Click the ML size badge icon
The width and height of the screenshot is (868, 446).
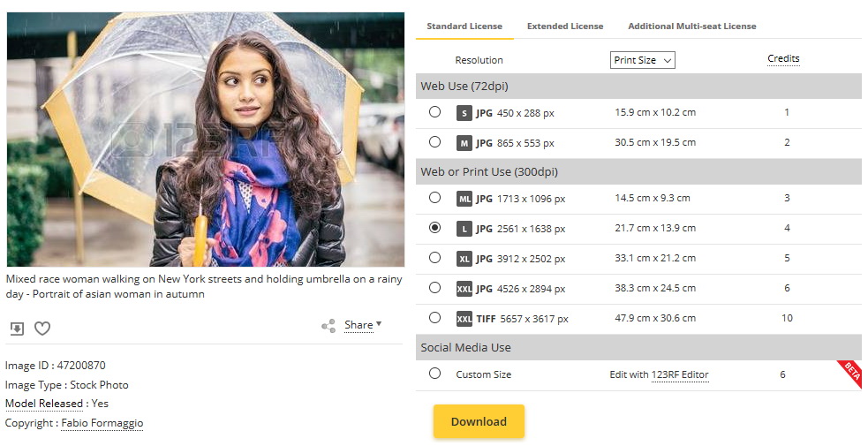point(464,199)
